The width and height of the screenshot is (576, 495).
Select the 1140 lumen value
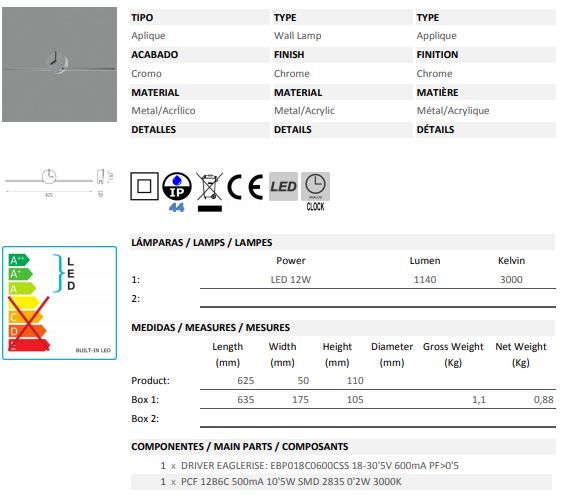pyautogui.click(x=425, y=280)
